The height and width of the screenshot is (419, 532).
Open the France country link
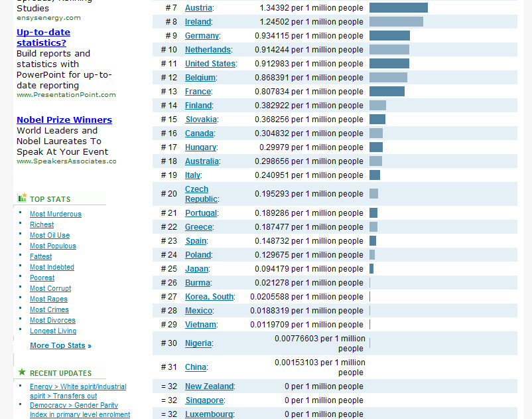pyautogui.click(x=198, y=92)
